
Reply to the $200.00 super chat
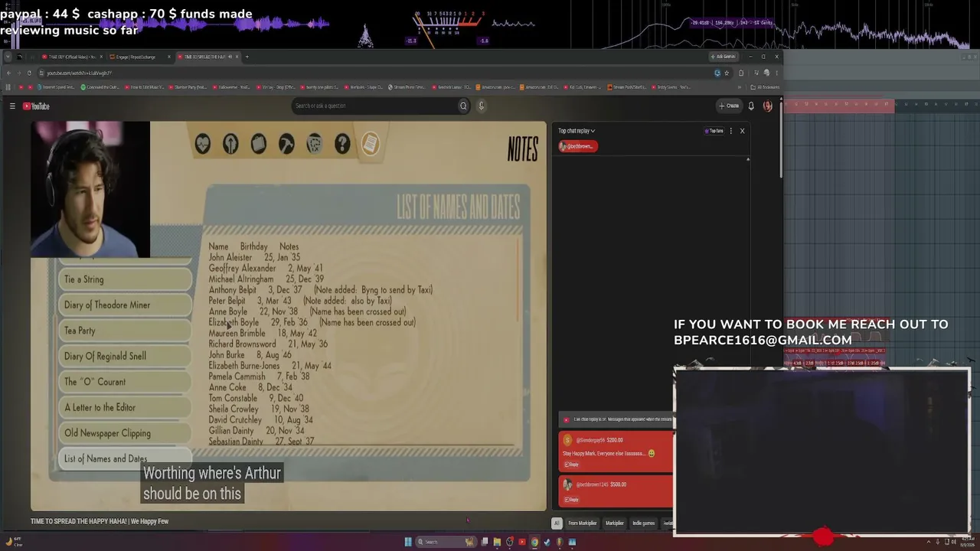[571, 465]
